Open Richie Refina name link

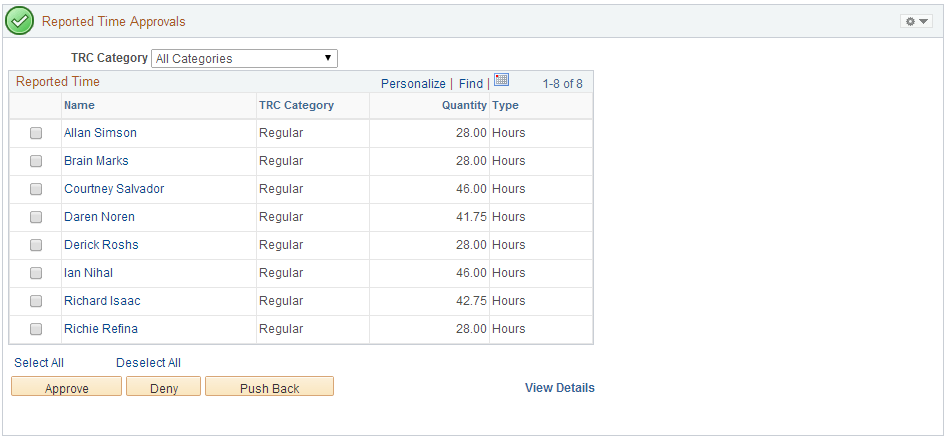101,329
